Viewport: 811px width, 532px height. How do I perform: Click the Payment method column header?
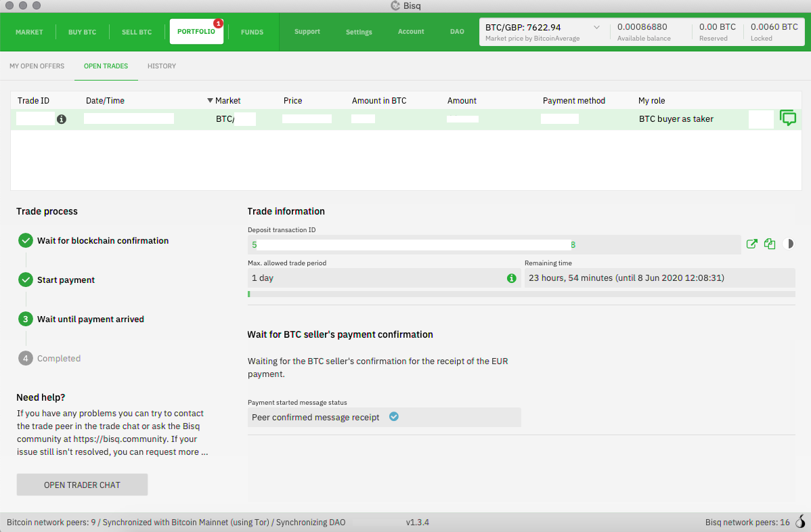coord(573,101)
